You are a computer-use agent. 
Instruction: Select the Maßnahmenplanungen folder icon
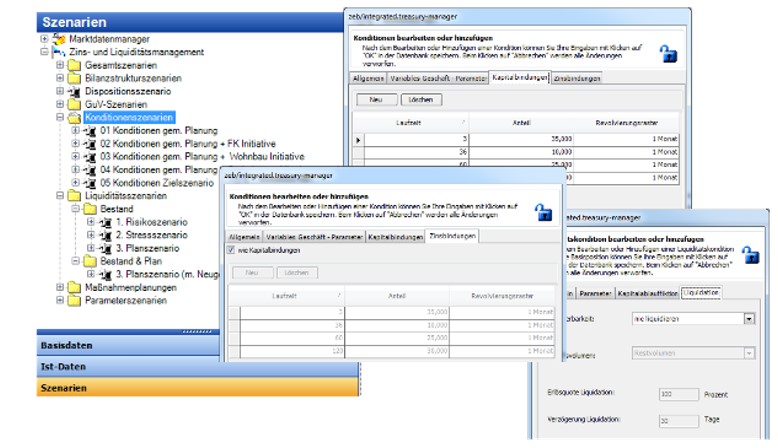pyautogui.click(x=74, y=288)
